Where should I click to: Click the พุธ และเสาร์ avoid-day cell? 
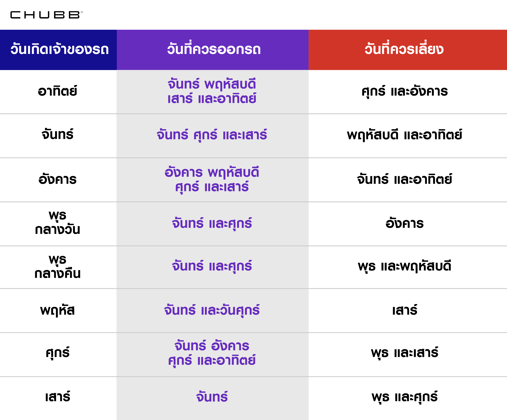pyautogui.click(x=405, y=353)
